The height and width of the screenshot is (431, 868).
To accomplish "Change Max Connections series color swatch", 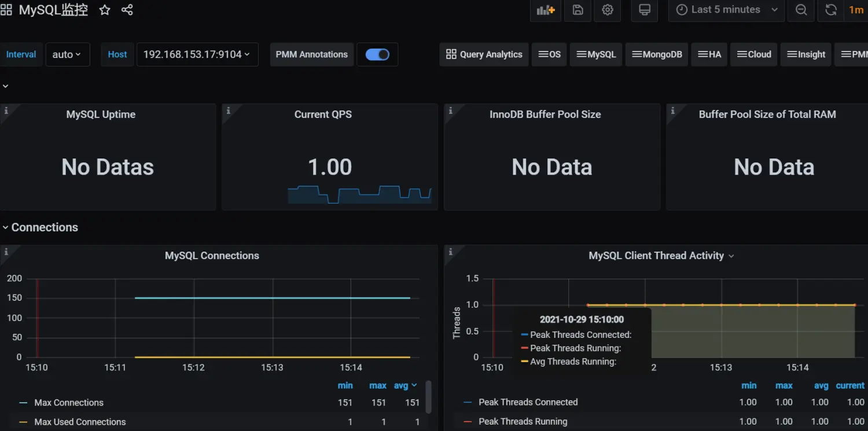I will point(23,403).
